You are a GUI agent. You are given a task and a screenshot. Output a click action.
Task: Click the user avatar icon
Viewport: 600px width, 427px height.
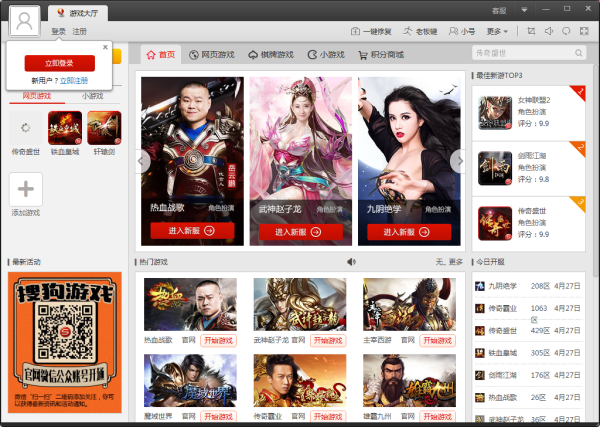24,21
